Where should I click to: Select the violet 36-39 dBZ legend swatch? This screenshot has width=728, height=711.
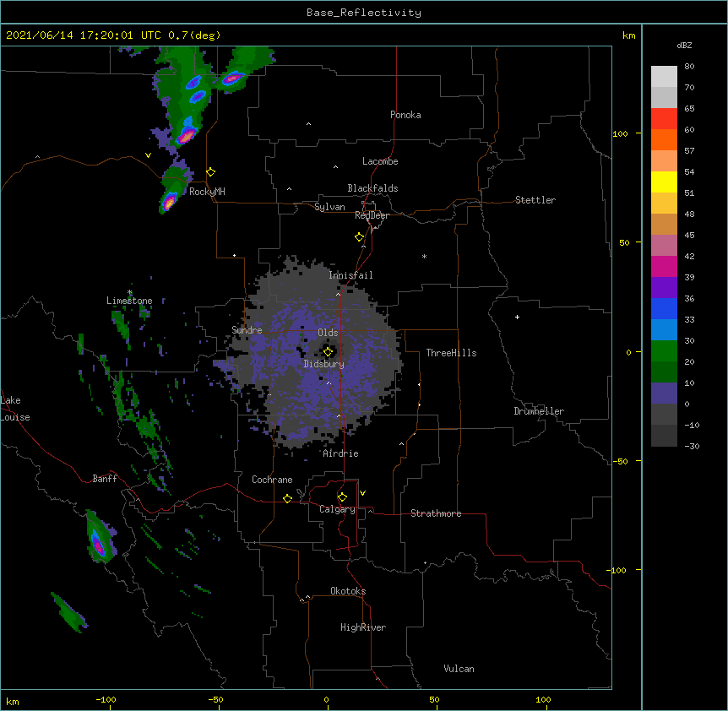point(664,288)
